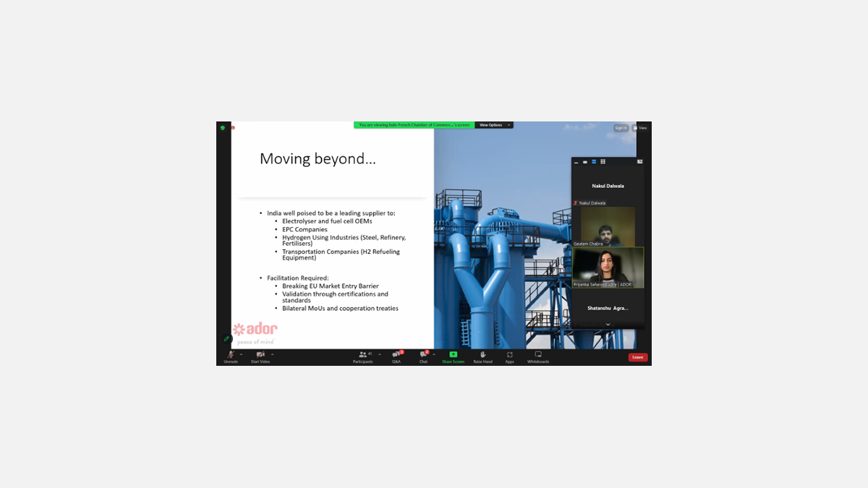Image resolution: width=868 pixels, height=488 pixels.
Task: Open the View menu at top right
Action: [x=640, y=128]
